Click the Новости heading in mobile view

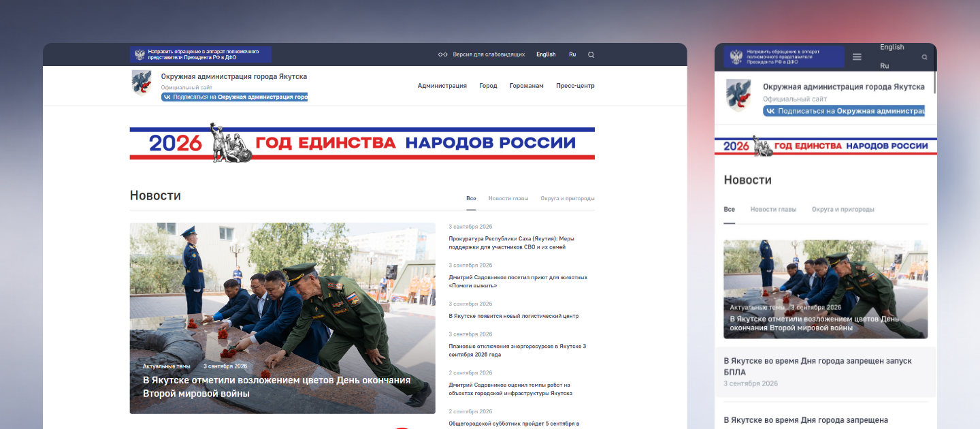click(x=747, y=180)
